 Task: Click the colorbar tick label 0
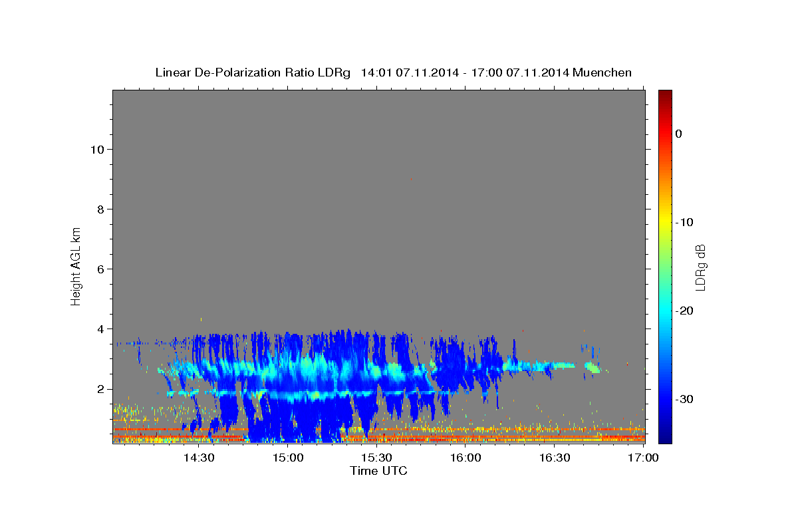[678, 134]
